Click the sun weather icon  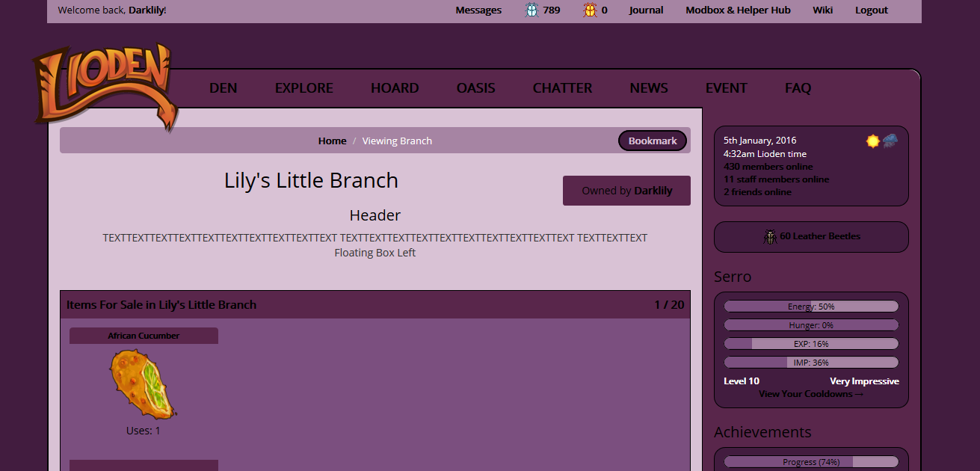tap(872, 141)
